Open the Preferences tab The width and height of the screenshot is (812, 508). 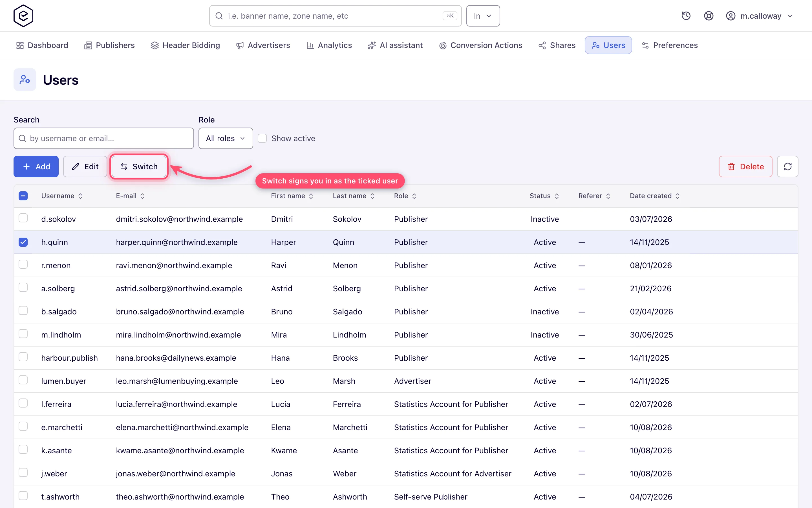pyautogui.click(x=670, y=45)
